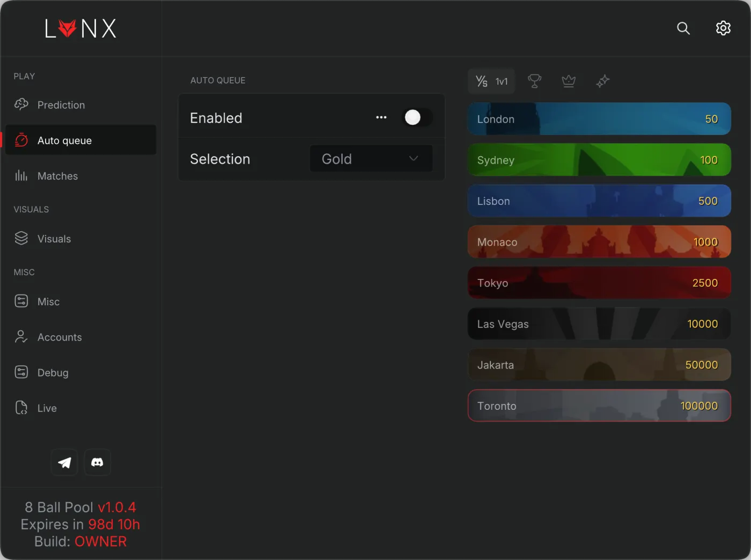The width and height of the screenshot is (751, 560).
Task: Open the search magnifier icon
Action: coord(683,28)
